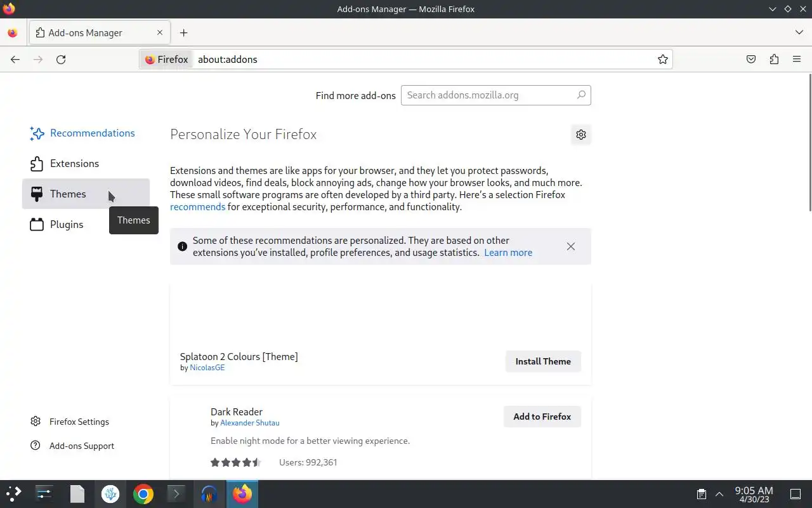Bookmark this page with star icon
Screen dimensions: 812x508
[x=663, y=59]
